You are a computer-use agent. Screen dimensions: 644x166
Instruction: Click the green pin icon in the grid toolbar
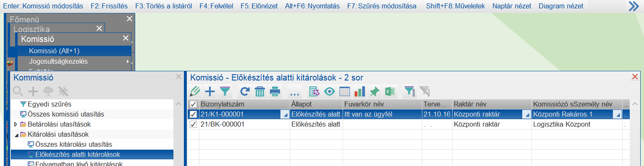(375, 91)
